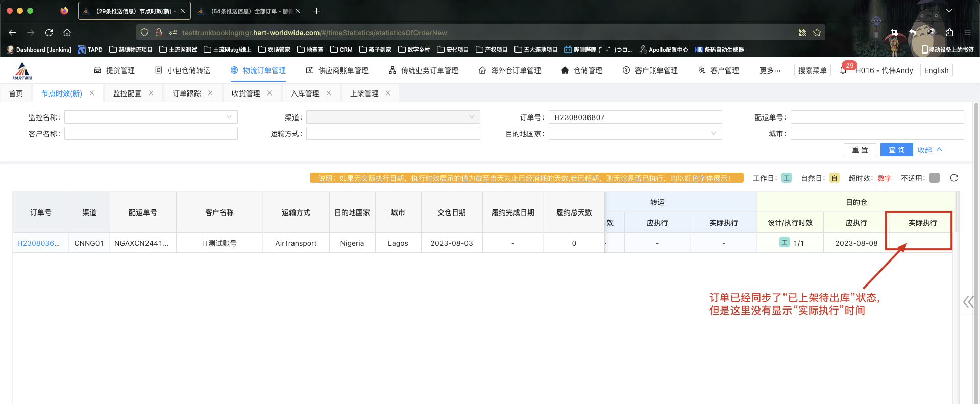The height and width of the screenshot is (404, 980).
Task: Bookmark page with star icon
Action: tap(817, 33)
